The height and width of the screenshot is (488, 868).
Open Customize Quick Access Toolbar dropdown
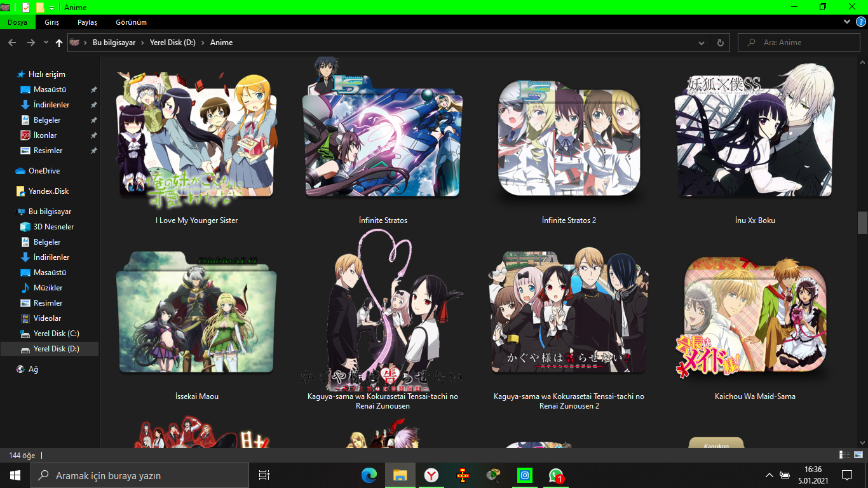pos(51,7)
